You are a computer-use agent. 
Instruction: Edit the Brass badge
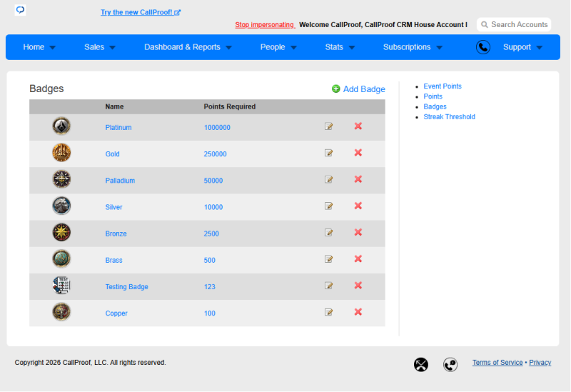click(328, 259)
